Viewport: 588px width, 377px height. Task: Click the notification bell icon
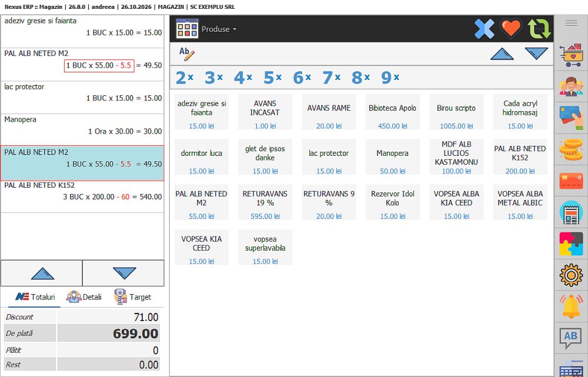[x=571, y=306]
